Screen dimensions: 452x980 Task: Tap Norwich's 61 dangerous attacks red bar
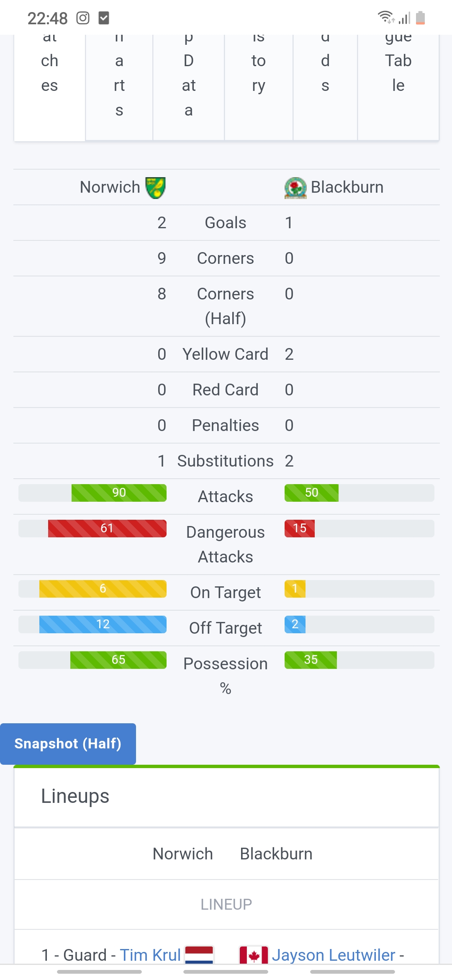(x=107, y=529)
